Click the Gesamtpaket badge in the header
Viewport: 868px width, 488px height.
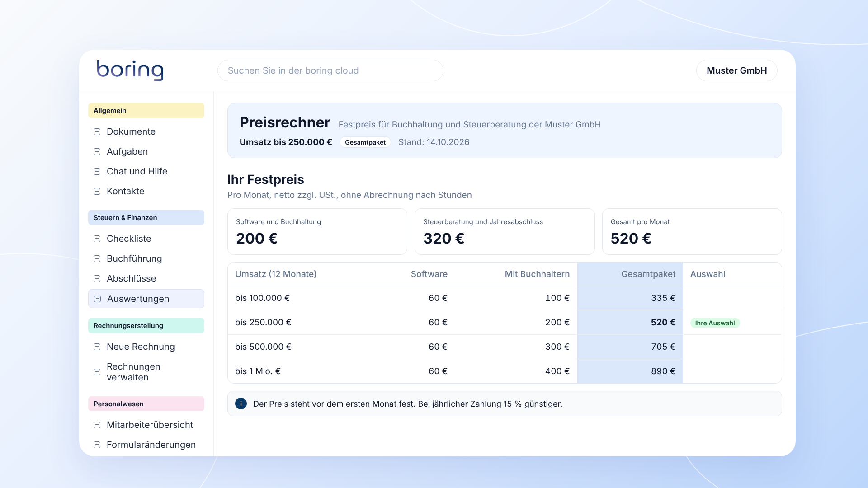365,142
